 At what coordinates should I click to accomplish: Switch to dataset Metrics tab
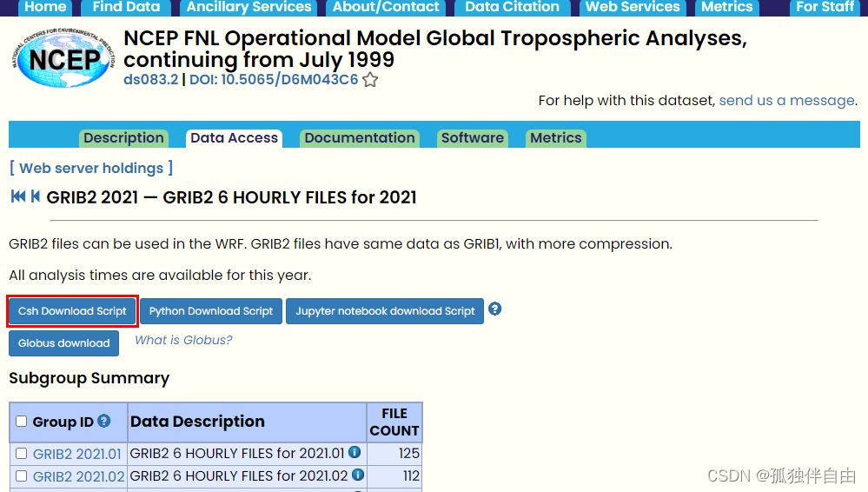[556, 138]
